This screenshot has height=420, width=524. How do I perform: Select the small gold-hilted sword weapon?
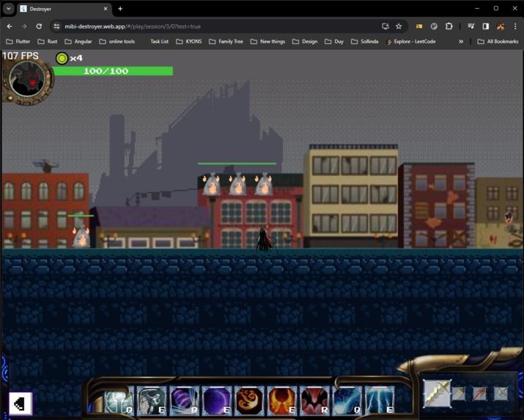459,394
